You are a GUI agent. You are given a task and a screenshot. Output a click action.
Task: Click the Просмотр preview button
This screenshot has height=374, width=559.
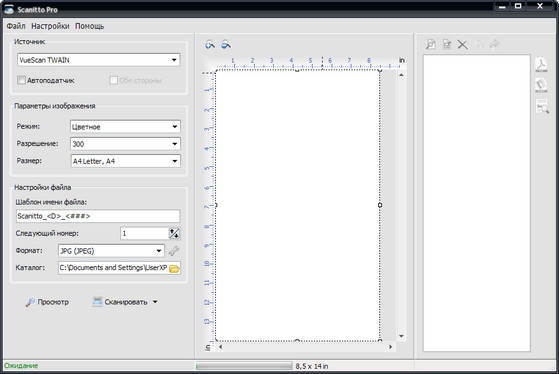[x=47, y=302]
